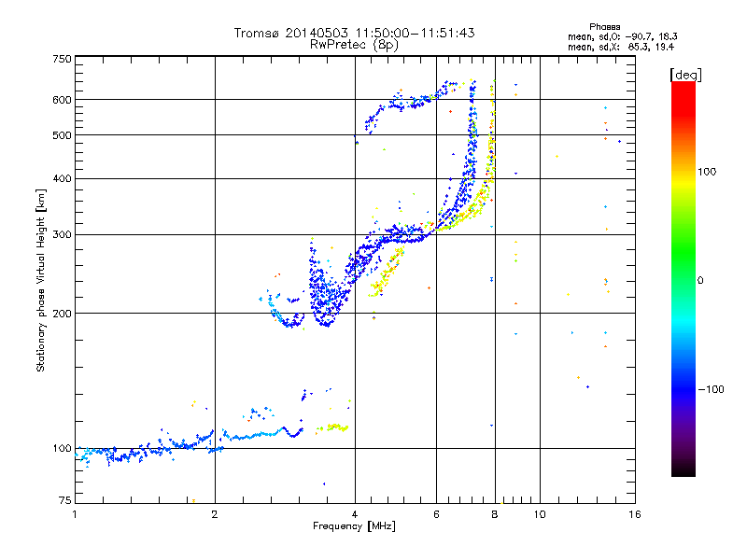Click the '100' colorbar tick label
Viewport: 747px width, 560px height.
[x=707, y=172]
